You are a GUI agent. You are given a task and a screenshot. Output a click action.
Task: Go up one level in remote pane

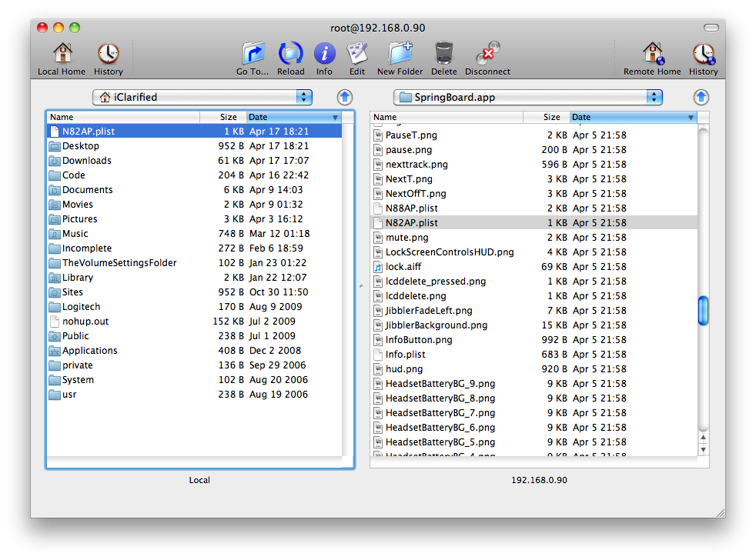coord(701,98)
